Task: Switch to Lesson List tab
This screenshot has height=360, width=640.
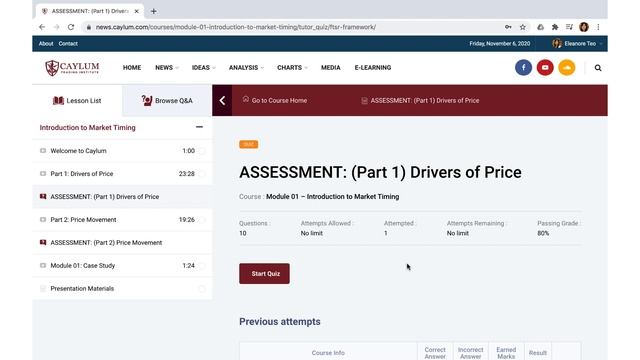Action: coord(77,100)
